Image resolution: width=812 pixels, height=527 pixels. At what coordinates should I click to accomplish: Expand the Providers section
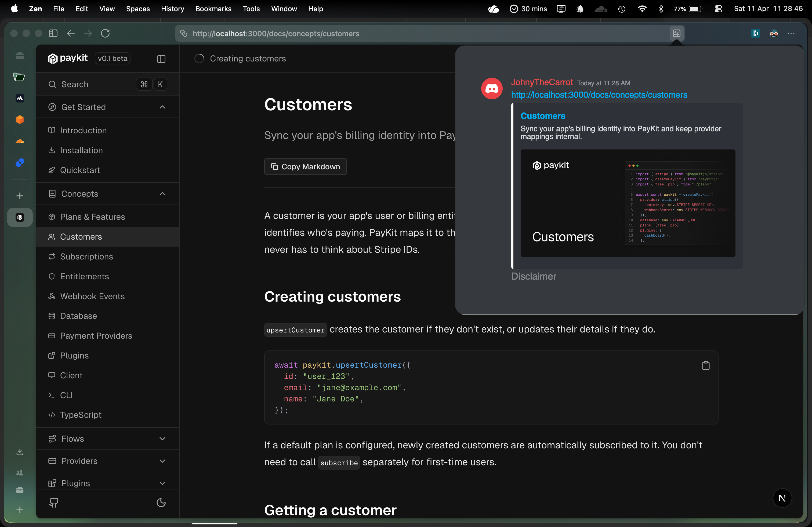pyautogui.click(x=162, y=461)
